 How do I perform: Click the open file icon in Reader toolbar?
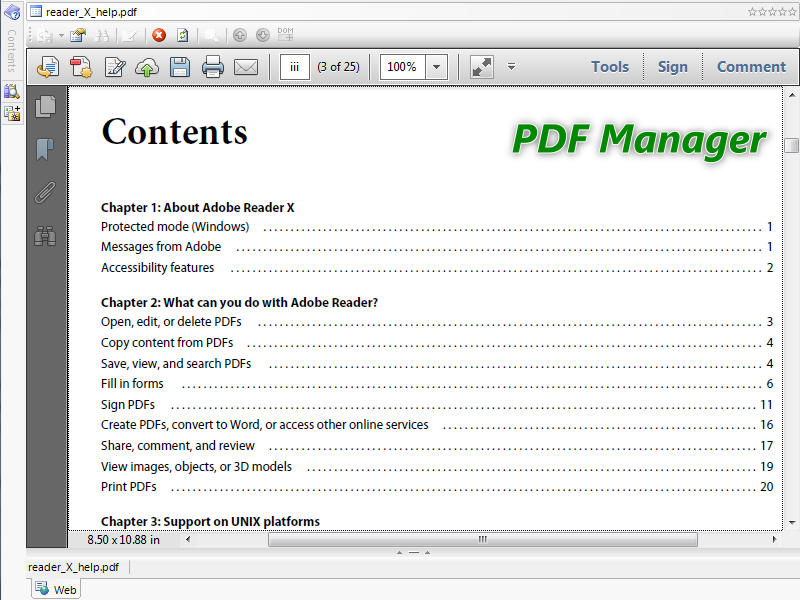pos(48,67)
